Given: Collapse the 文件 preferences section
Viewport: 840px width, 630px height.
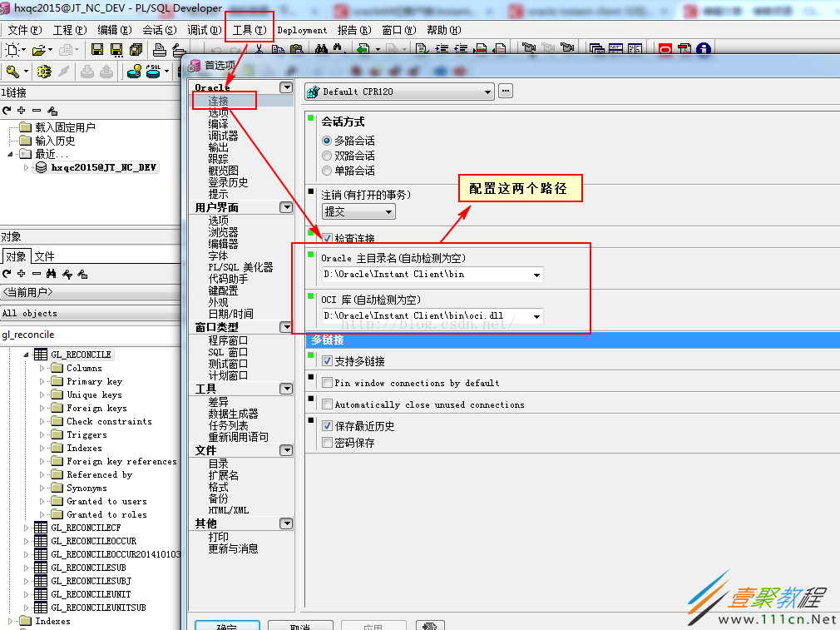Looking at the screenshot, I should tap(286, 450).
